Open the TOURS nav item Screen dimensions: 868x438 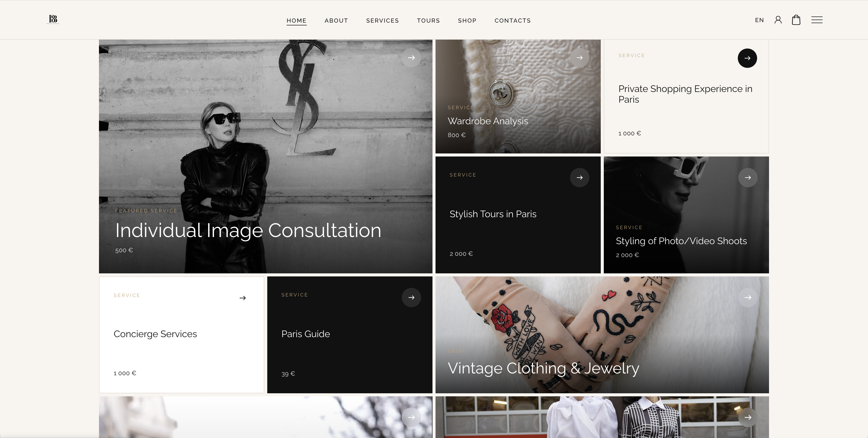pos(428,21)
